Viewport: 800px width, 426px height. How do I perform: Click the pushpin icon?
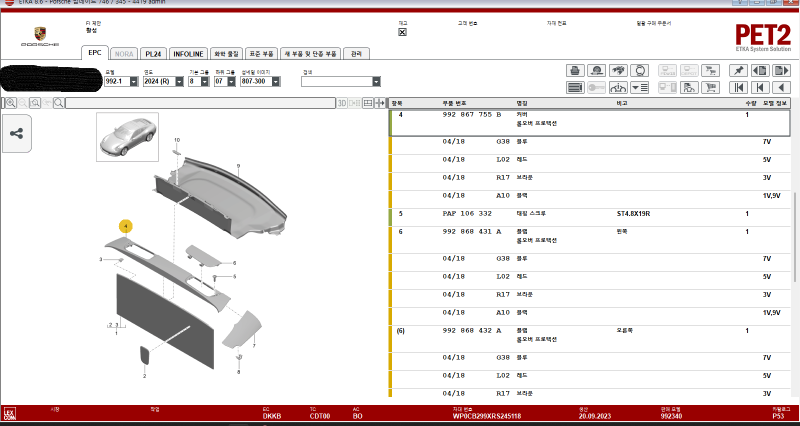(738, 70)
